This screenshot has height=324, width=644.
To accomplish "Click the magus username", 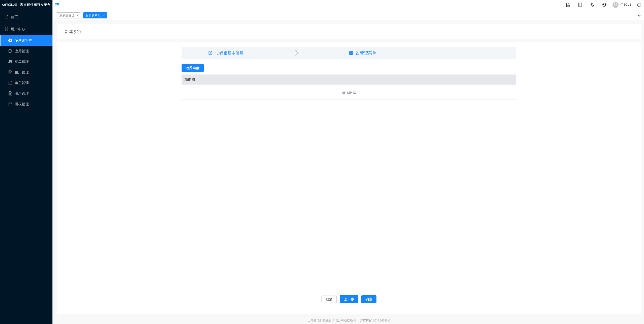I will [626, 5].
